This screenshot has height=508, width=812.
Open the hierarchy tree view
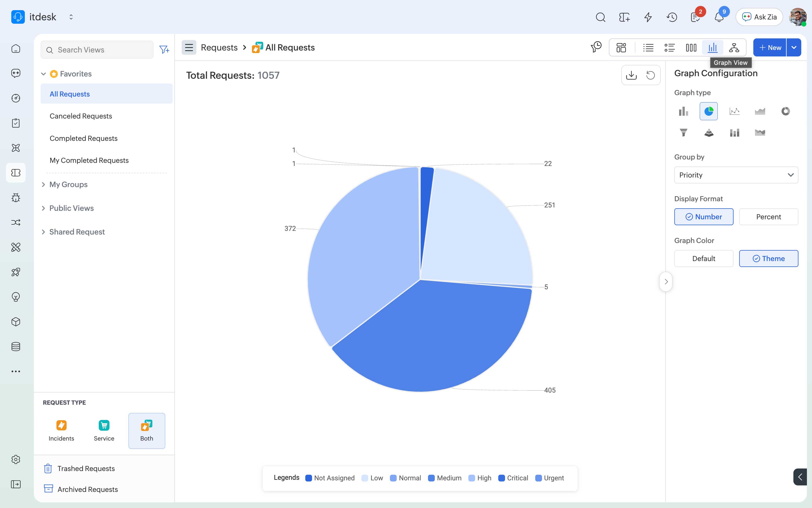734,48
